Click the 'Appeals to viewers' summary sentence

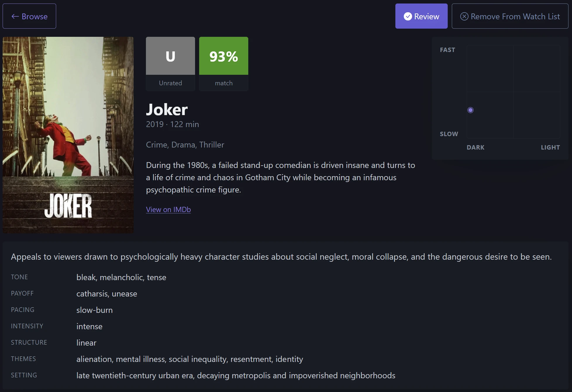pos(281,257)
